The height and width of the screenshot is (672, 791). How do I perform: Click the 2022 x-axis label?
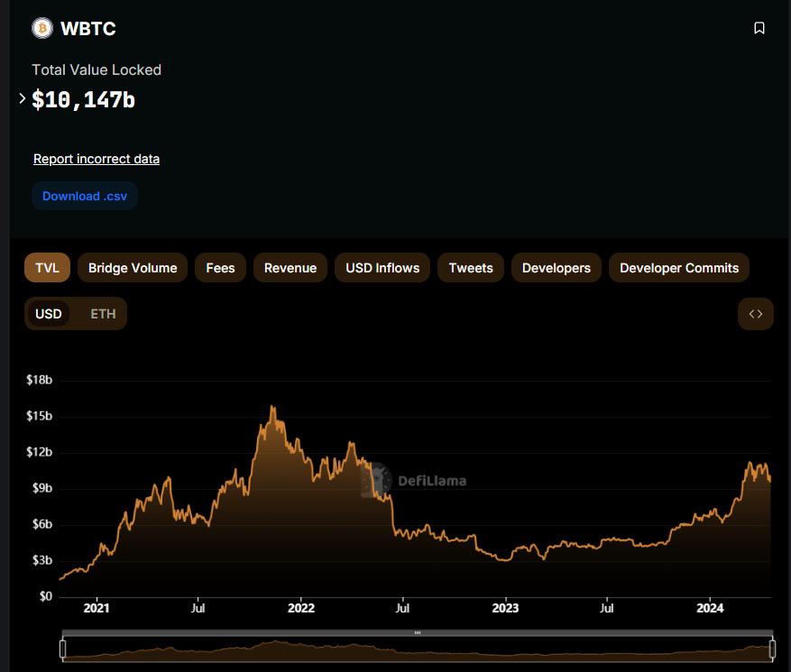[301, 608]
